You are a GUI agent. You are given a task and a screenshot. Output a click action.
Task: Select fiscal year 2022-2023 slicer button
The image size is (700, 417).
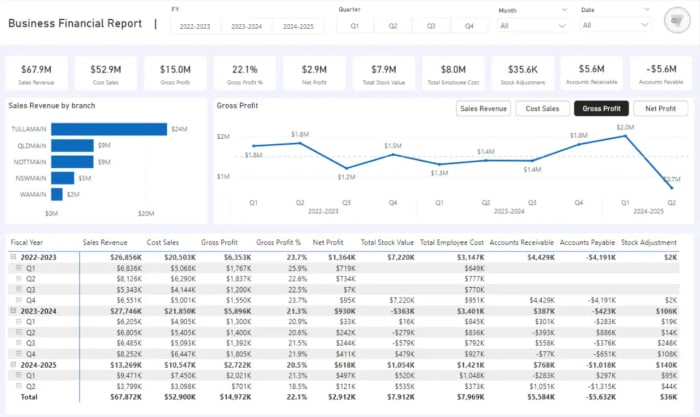(195, 26)
